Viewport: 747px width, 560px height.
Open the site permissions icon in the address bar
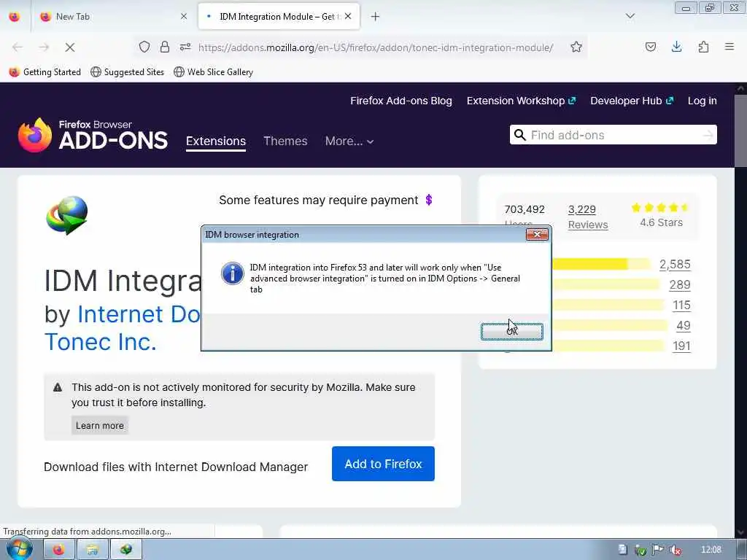coord(185,47)
